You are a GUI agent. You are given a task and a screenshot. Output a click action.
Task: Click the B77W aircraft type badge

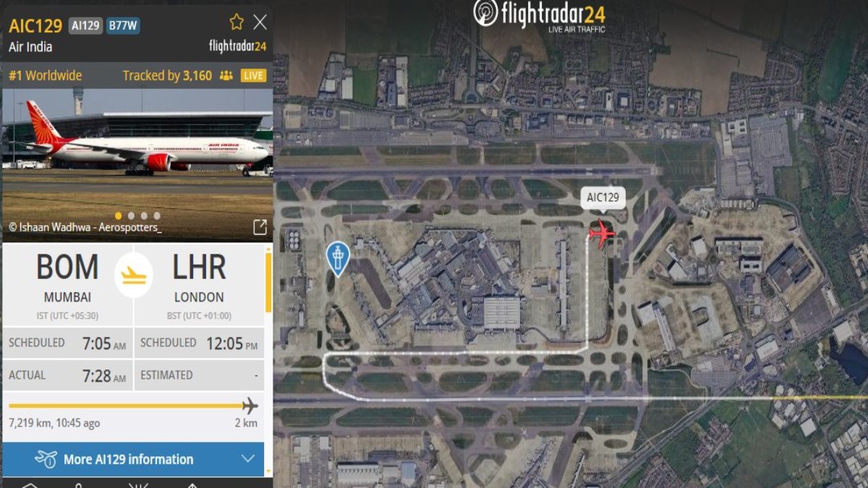124,26
